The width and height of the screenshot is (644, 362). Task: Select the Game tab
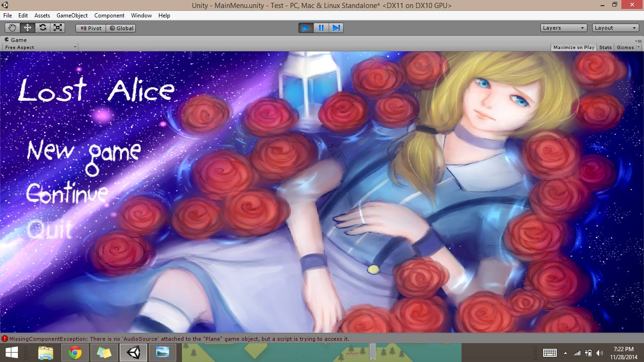16,40
